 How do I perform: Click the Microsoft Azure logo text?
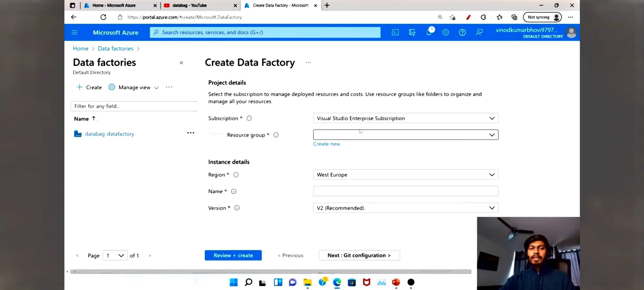click(115, 32)
